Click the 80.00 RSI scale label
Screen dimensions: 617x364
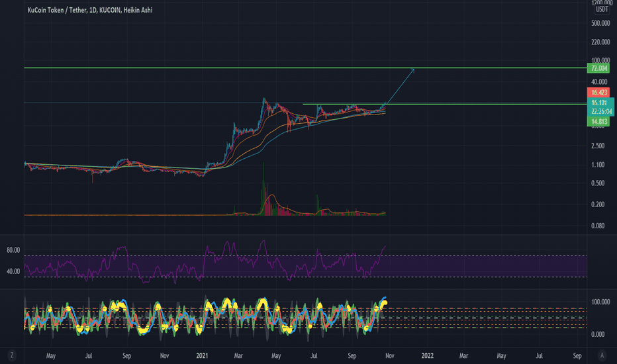(x=13, y=250)
